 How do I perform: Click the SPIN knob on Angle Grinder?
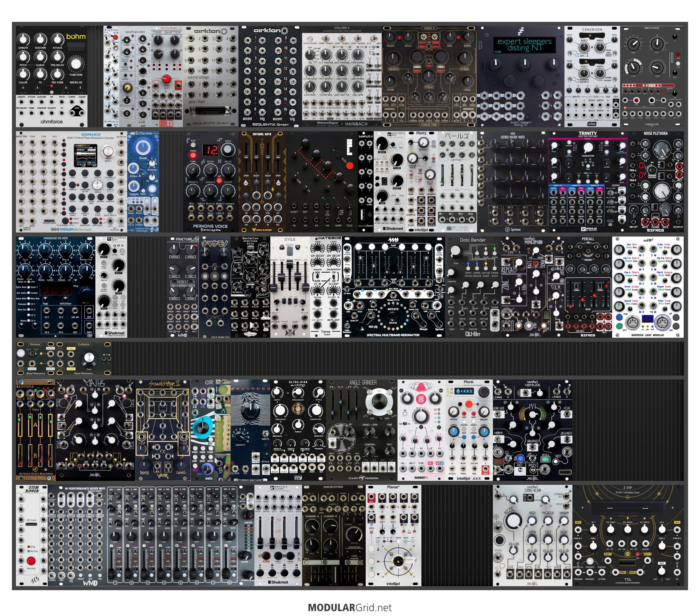374,401
